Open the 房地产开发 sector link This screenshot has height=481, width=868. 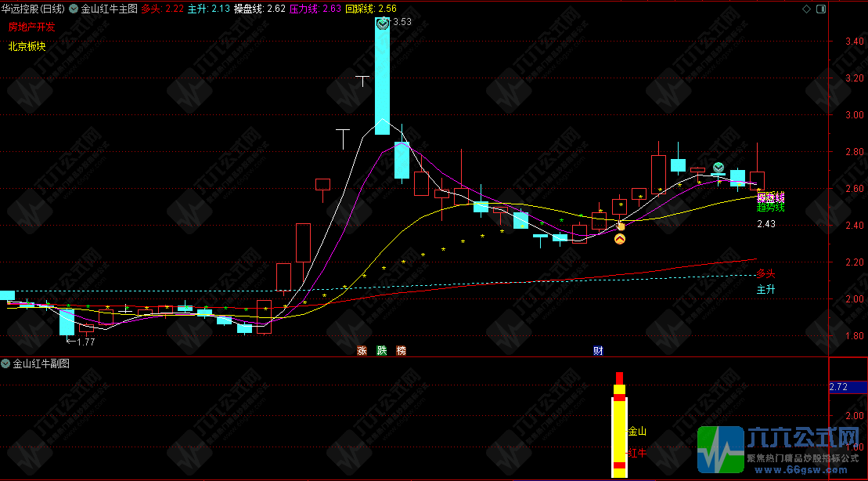coord(31,27)
